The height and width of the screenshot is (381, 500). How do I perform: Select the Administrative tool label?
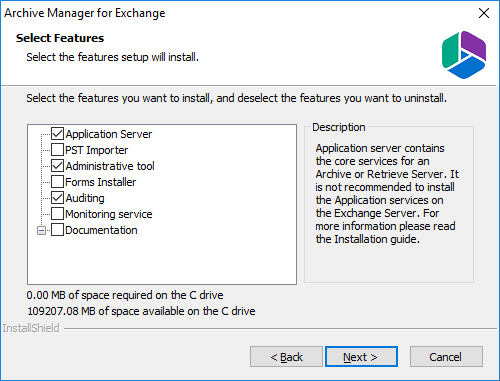point(110,166)
